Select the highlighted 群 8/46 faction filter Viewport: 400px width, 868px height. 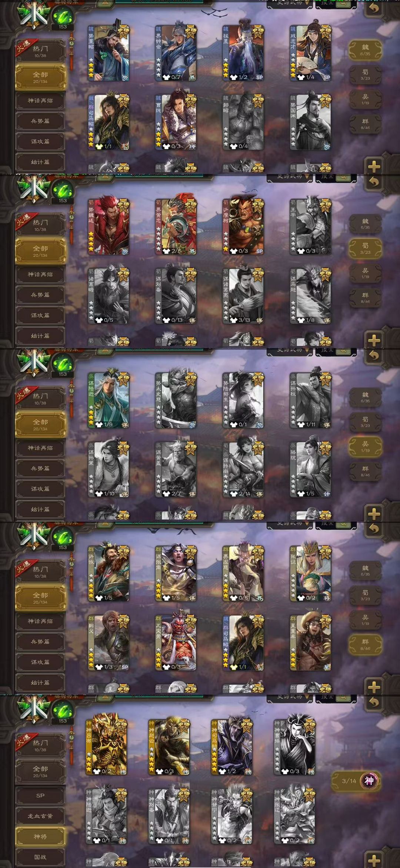click(x=365, y=644)
